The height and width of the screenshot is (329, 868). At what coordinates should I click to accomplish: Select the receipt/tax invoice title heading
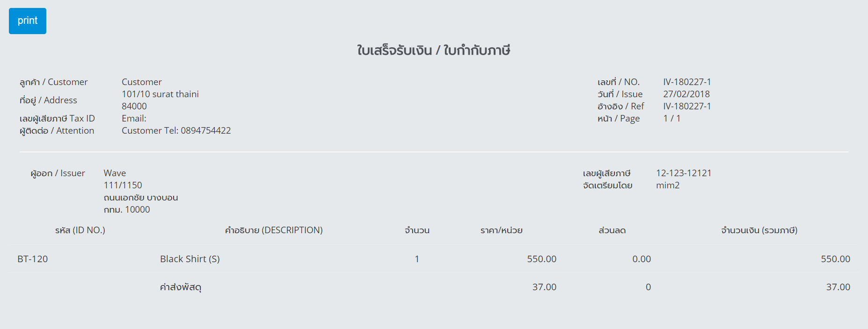434,50
